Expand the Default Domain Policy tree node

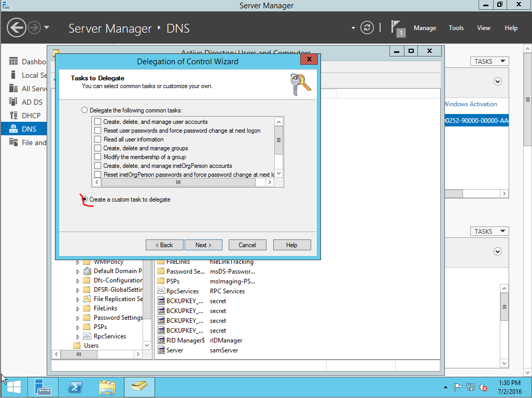tap(78, 271)
